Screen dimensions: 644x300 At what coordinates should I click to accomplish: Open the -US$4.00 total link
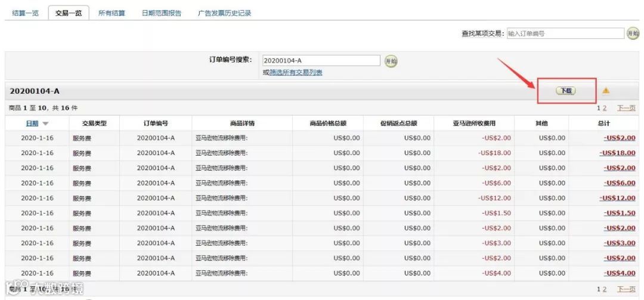click(620, 273)
